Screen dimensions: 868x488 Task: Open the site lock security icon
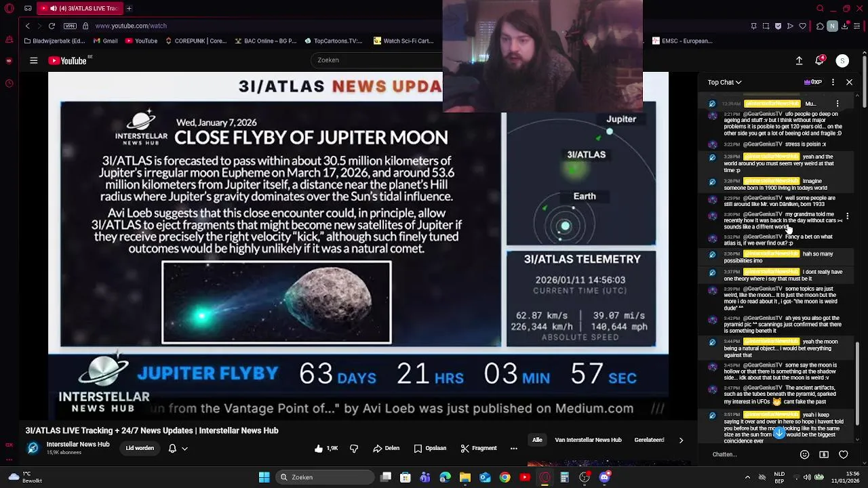85,26
